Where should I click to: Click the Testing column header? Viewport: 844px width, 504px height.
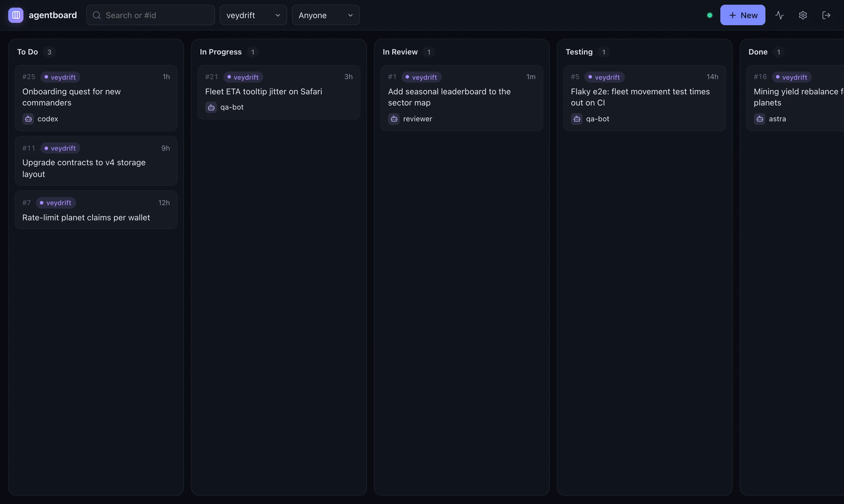click(579, 52)
